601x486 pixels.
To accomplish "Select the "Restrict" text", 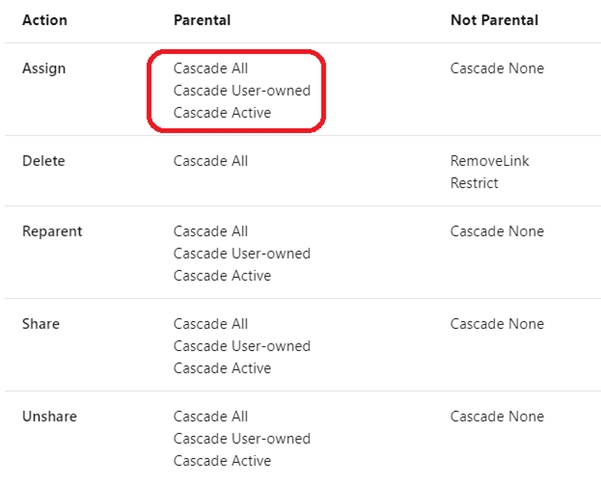I will [x=474, y=183].
